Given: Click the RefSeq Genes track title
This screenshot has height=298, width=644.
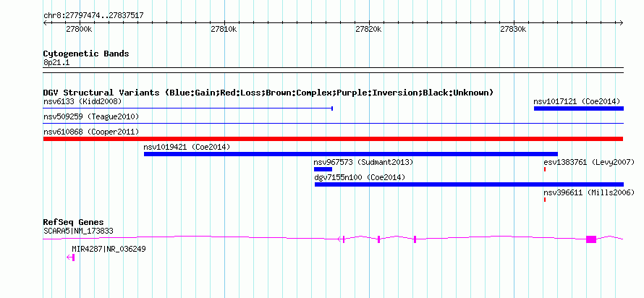Looking at the screenshot, I should pos(74,223).
